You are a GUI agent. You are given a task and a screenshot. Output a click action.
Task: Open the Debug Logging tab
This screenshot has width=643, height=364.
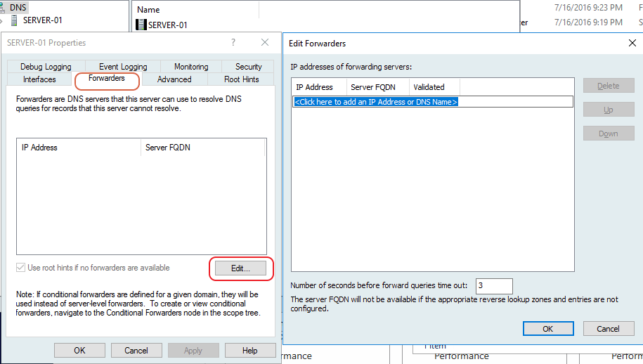tap(46, 66)
